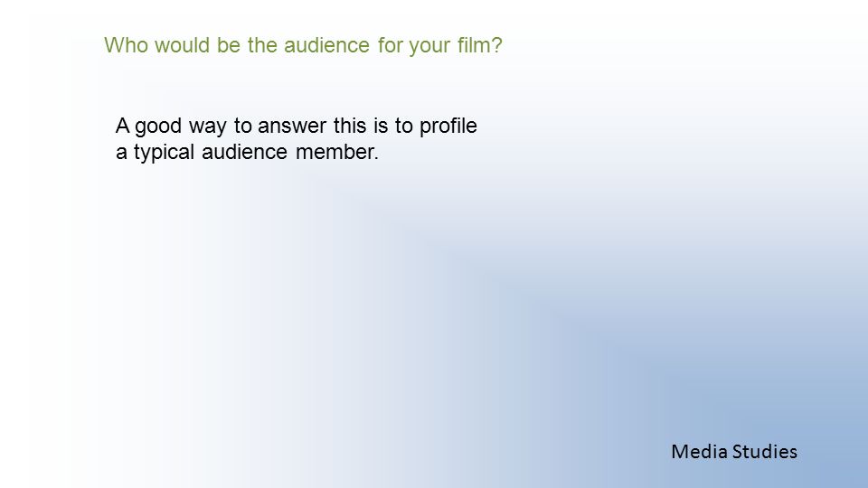Click the word "way" in the first body line

208,127
